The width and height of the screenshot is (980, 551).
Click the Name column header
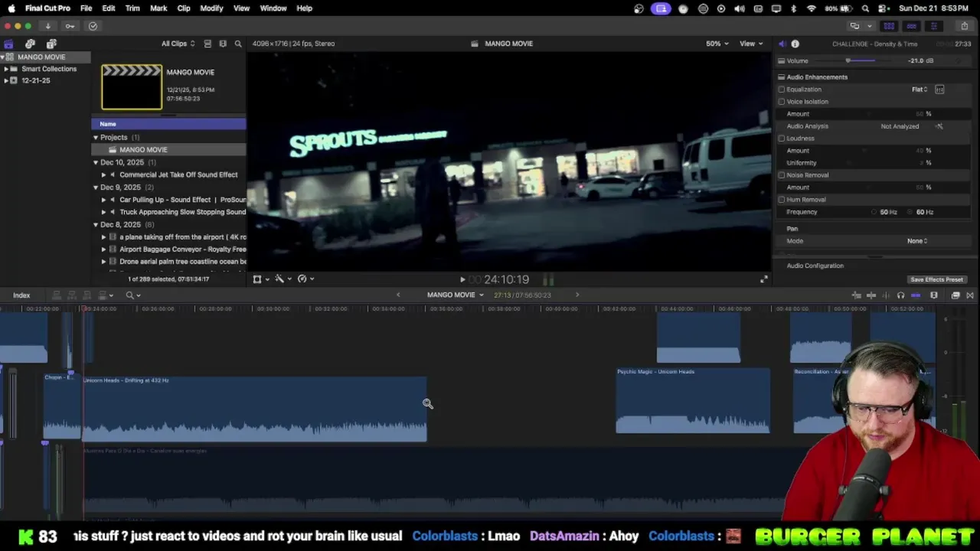168,124
